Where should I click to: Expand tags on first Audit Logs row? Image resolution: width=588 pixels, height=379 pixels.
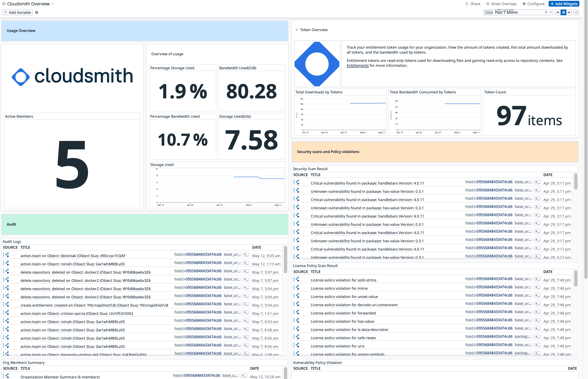coord(246,255)
